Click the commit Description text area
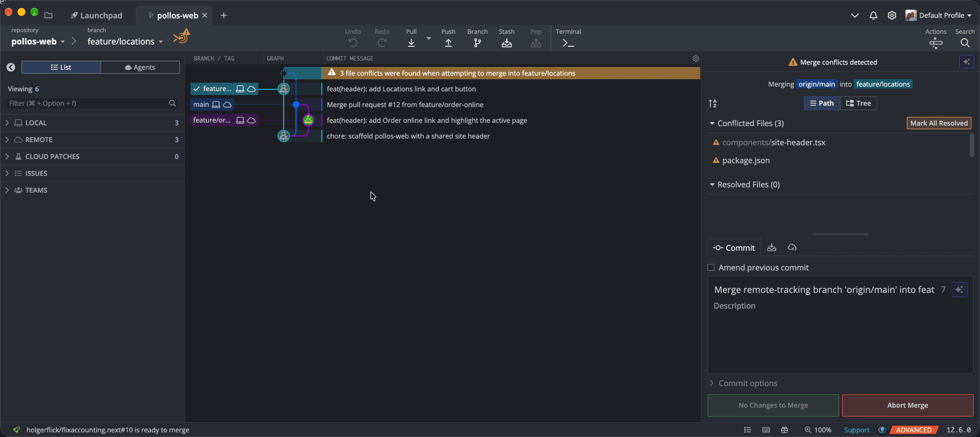The width and height of the screenshot is (980, 437). point(840,336)
